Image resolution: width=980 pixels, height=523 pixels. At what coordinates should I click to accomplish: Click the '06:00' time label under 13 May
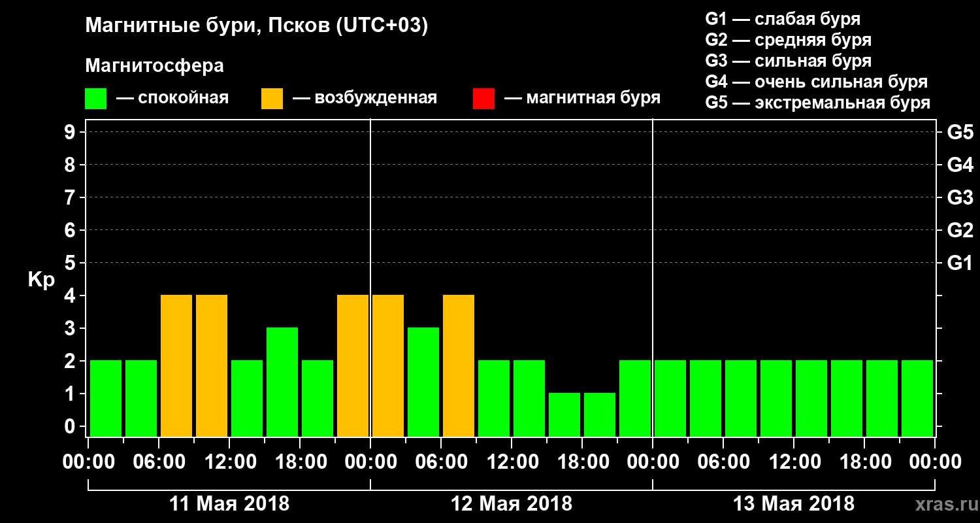[x=723, y=462]
